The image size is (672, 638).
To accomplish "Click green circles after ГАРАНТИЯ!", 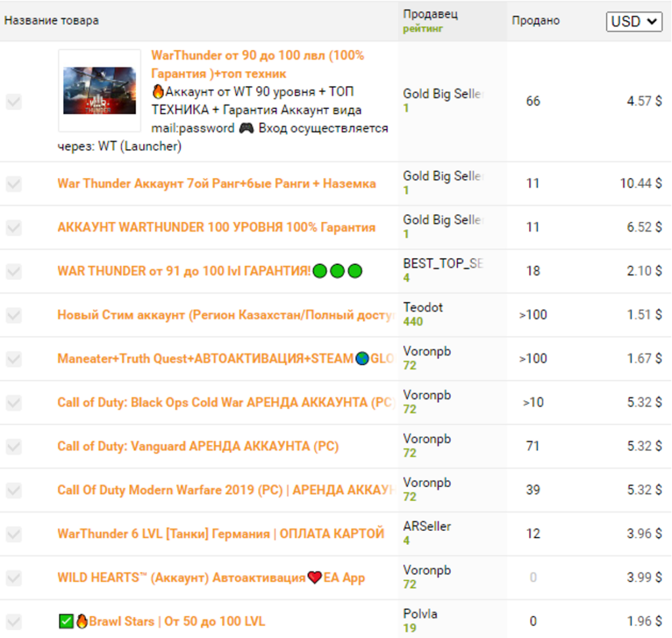I will pos(337,271).
